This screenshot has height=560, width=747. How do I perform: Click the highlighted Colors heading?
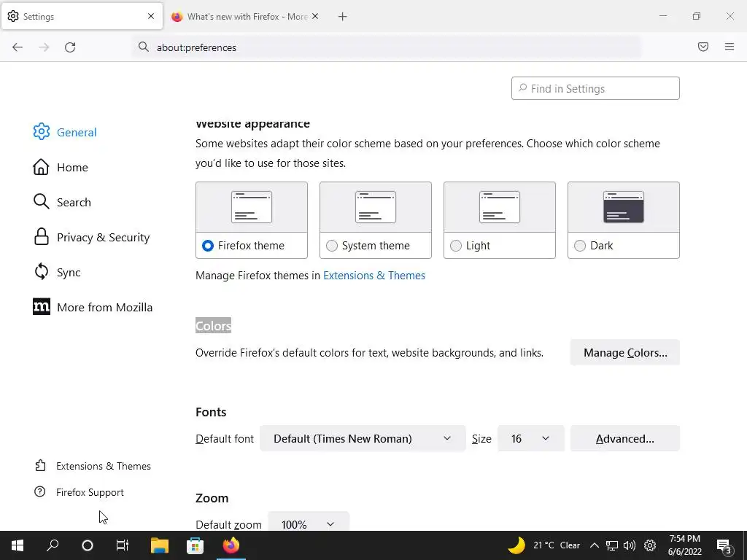(213, 326)
